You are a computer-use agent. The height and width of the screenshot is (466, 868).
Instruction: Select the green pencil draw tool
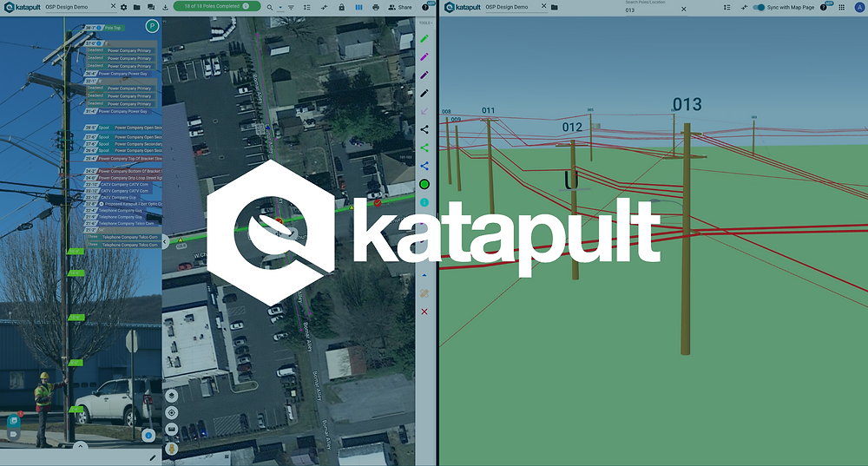point(424,39)
